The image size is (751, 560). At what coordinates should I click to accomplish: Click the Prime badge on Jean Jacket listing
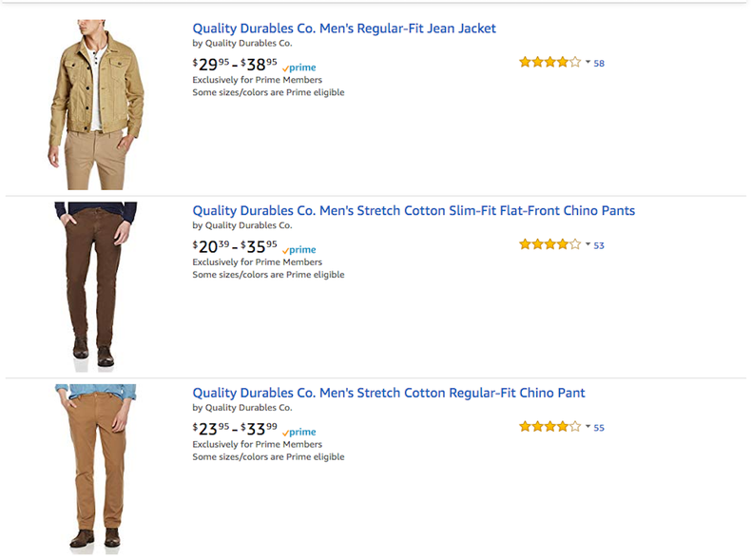click(299, 68)
